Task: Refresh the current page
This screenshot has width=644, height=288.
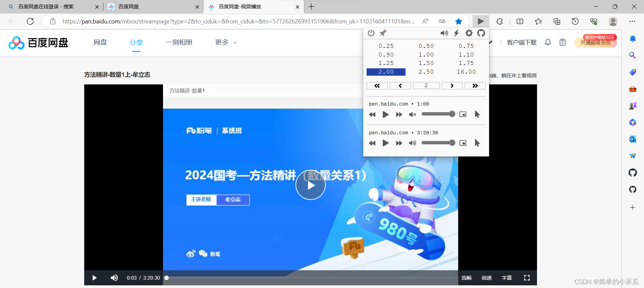Action: point(30,21)
